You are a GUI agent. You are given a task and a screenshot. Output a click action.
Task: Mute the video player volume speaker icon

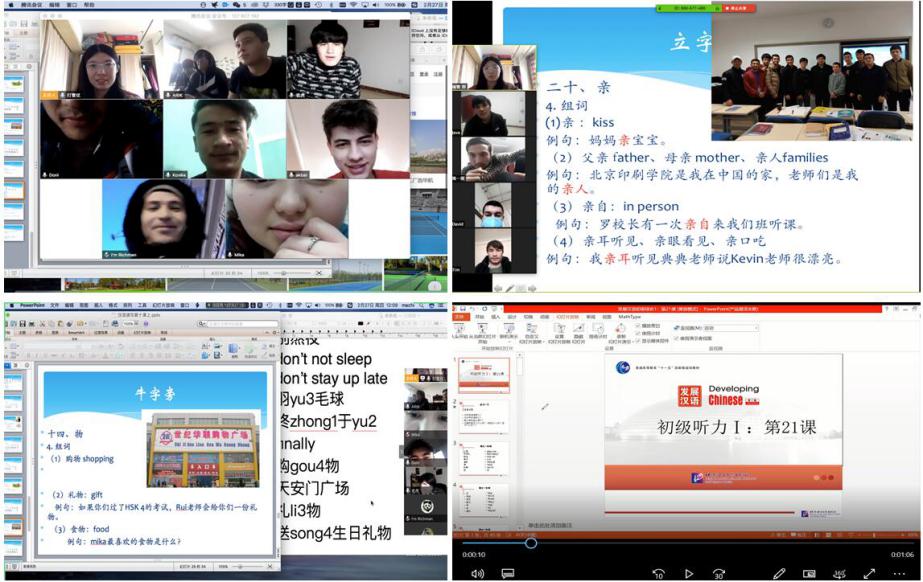[x=477, y=573]
